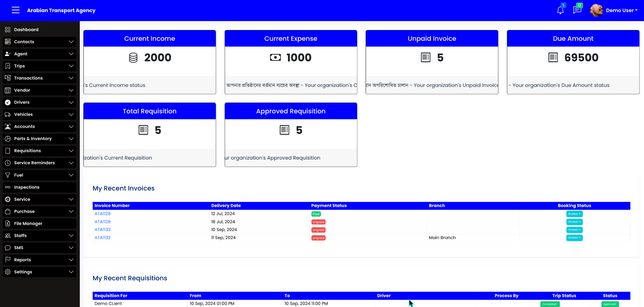Screen dimensions: 644x307
Task: Open invoice ATA1133 link
Action: point(103,229)
